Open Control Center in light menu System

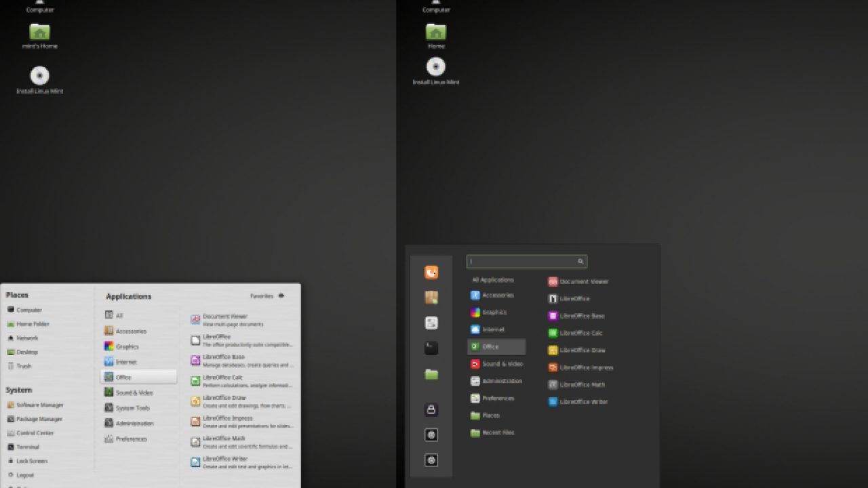click(31, 433)
